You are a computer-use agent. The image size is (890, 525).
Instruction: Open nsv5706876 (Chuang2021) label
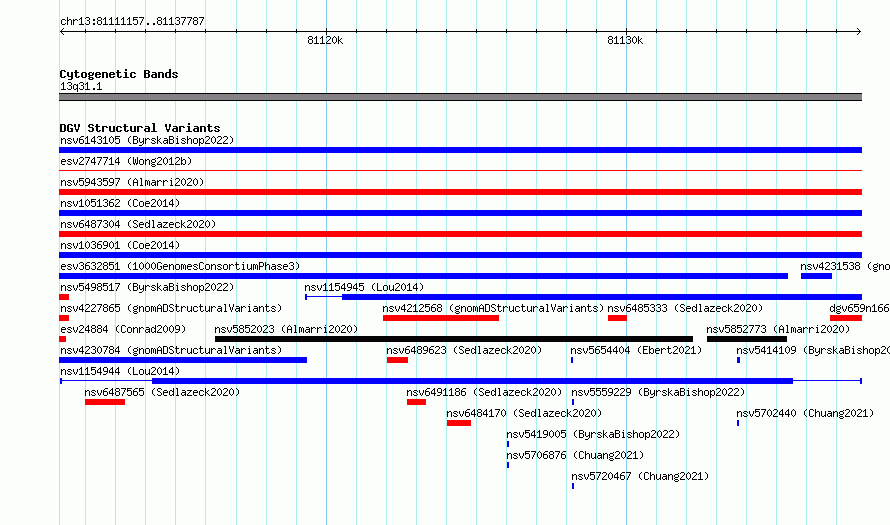(x=575, y=455)
